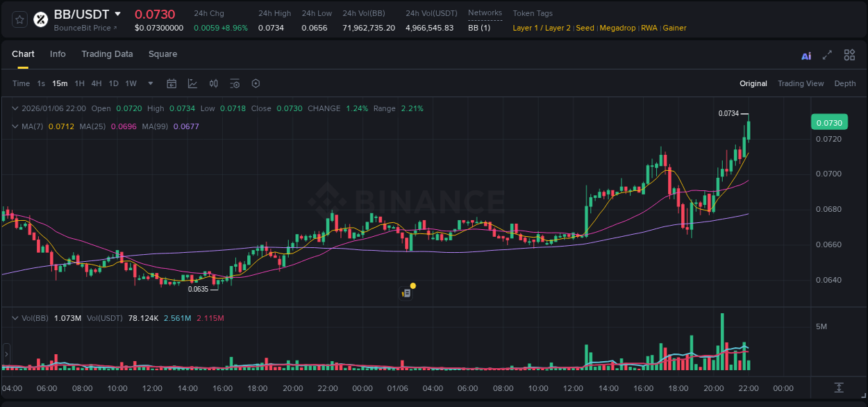
Task: Click the Megadrop token tag link
Action: pos(617,28)
